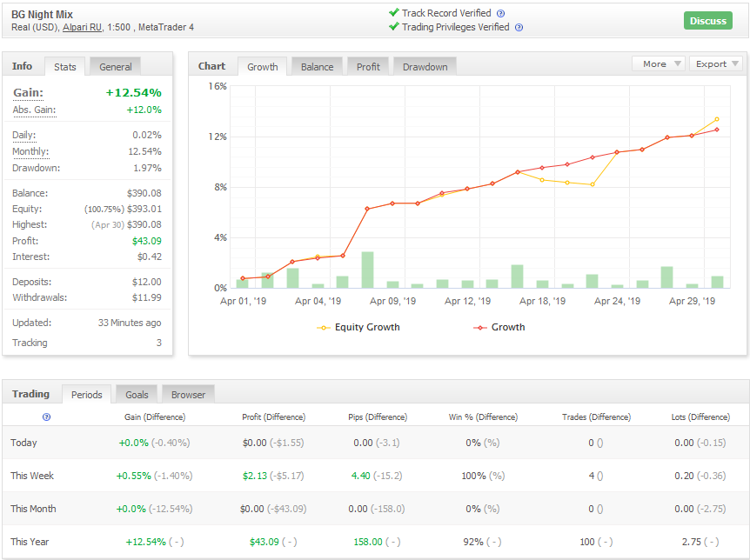The height and width of the screenshot is (560, 750).
Task: Click the Lots (Difference) column header
Action: [x=700, y=417]
